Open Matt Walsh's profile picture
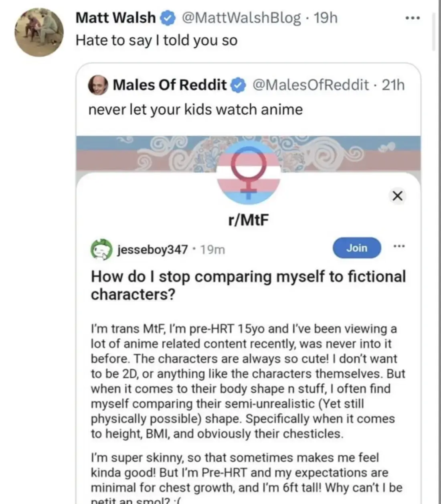The height and width of the screenshot is (504, 441). (x=39, y=32)
